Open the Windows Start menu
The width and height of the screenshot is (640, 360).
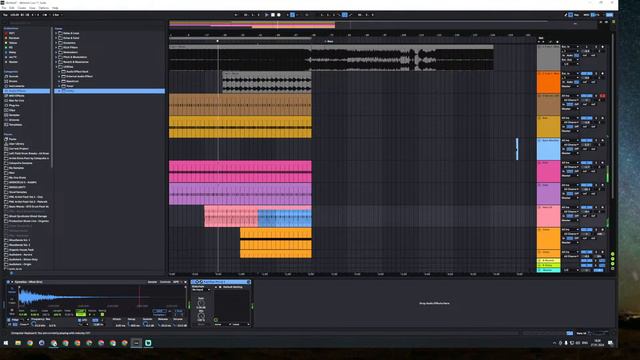(x=6, y=343)
